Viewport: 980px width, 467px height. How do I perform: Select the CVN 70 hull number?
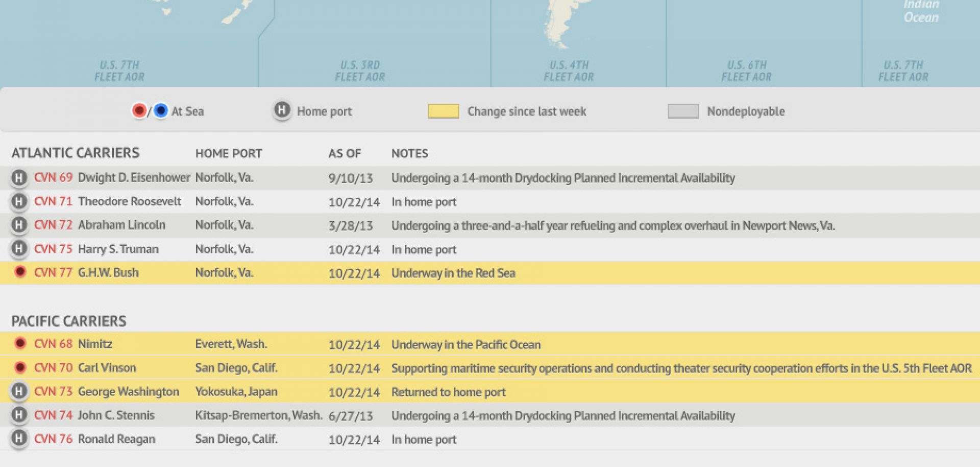53,368
